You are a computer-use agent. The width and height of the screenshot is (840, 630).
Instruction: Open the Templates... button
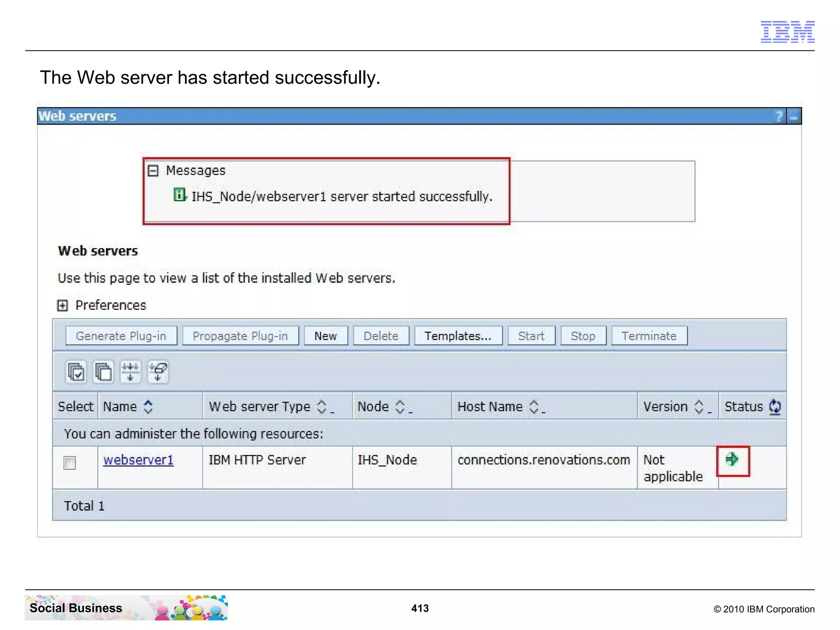(458, 336)
